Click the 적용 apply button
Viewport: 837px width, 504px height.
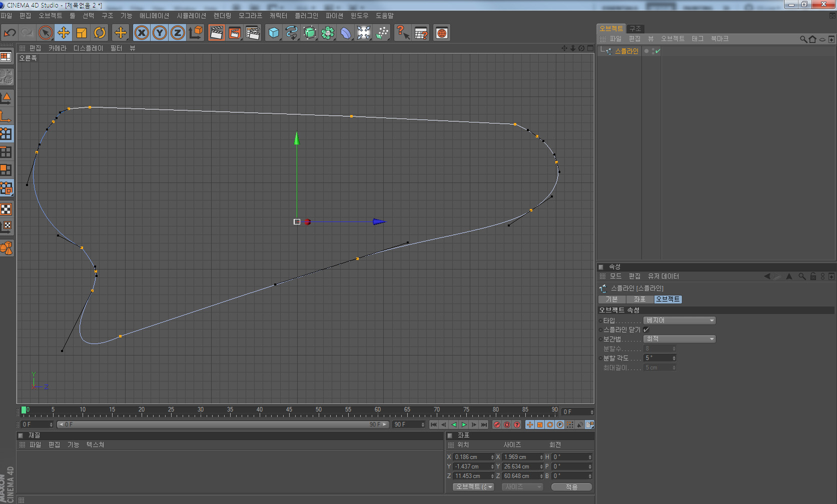pyautogui.click(x=571, y=486)
